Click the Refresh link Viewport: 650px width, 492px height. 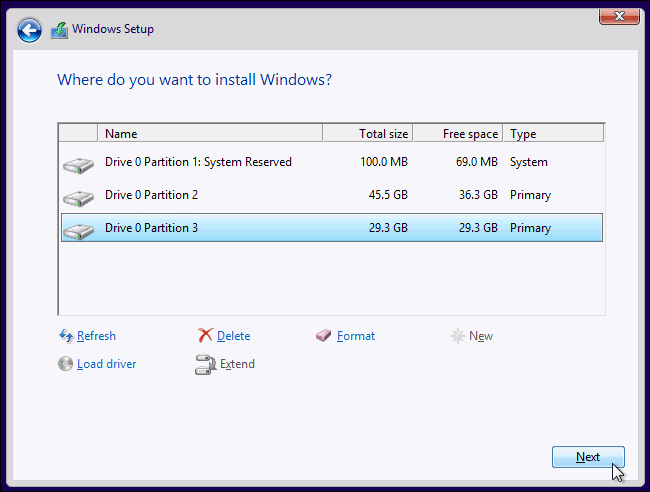(x=96, y=336)
